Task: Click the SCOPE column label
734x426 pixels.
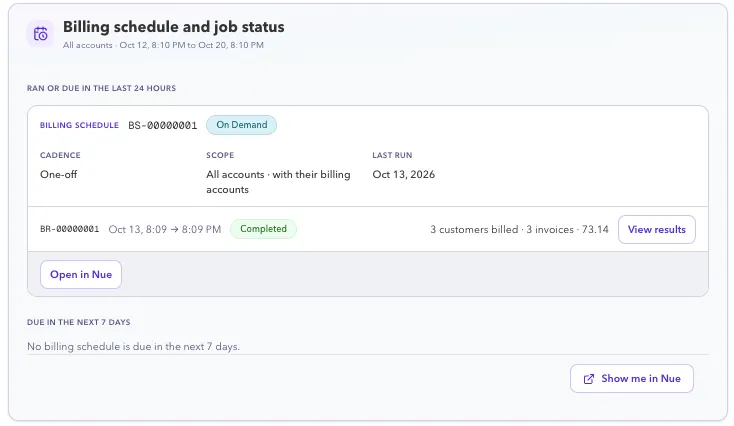Action: 220,155
